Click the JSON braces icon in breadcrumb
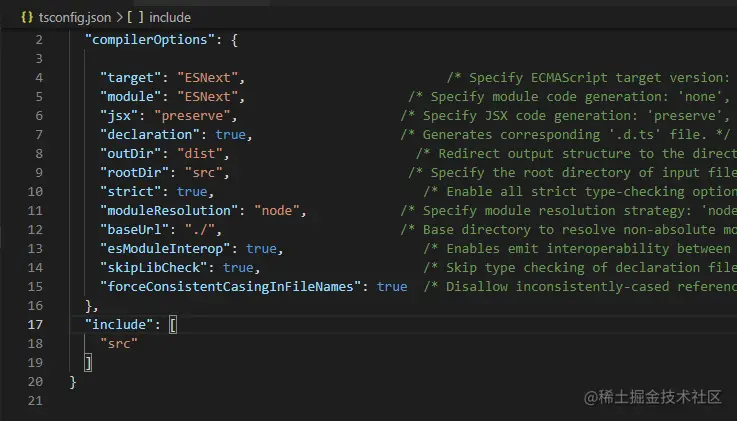 27,17
